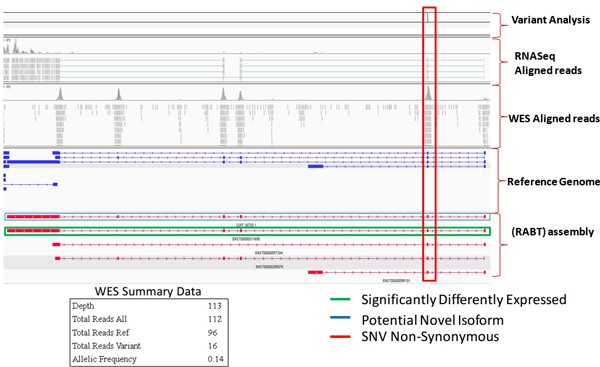This screenshot has width=600, height=367.
Task: Click the Significantly Differently Expressed legend text
Action: 464,300
